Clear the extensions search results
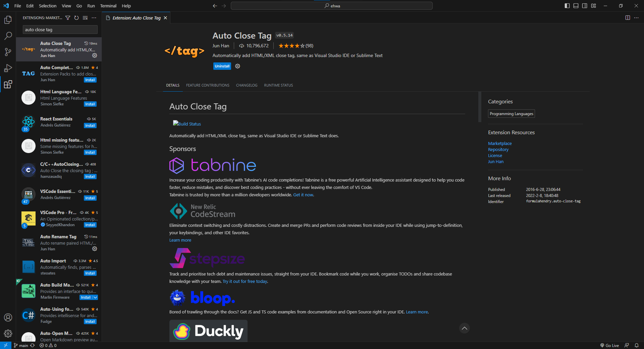Image resolution: width=644 pixels, height=349 pixels. [85, 18]
